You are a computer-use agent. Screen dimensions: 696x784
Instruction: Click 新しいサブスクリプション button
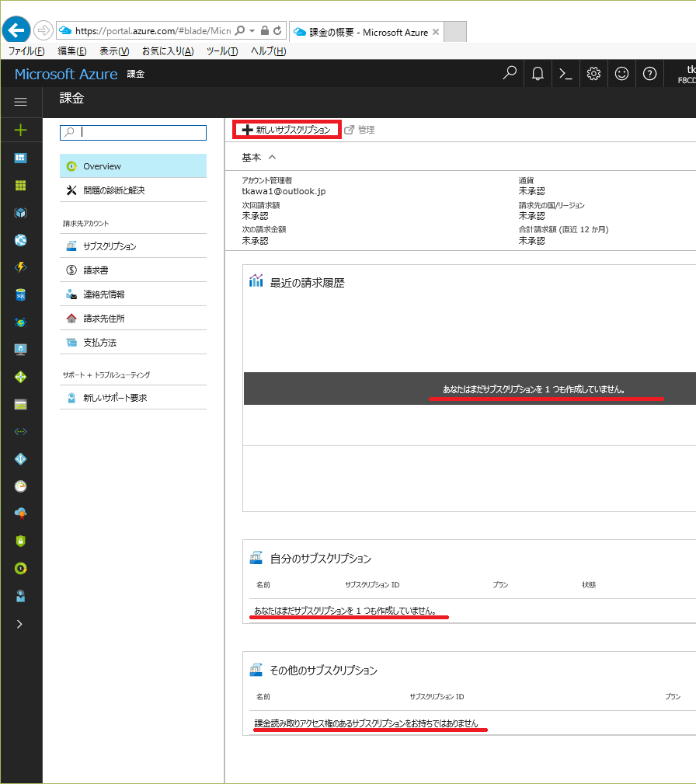(287, 130)
